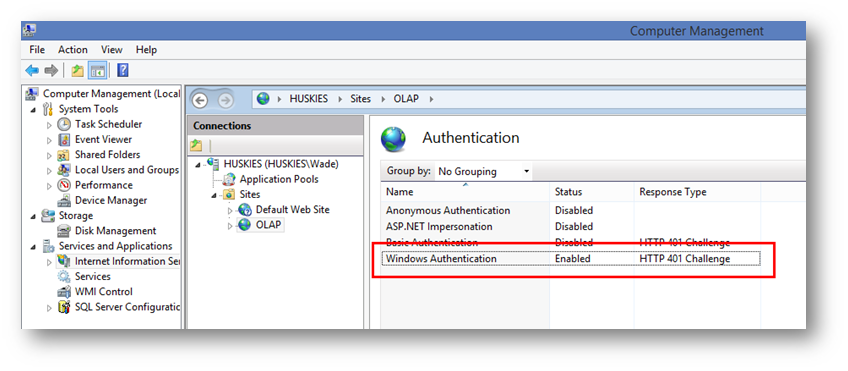Click the Connections pane toolbar folder icon
848x371 pixels.
[x=196, y=145]
